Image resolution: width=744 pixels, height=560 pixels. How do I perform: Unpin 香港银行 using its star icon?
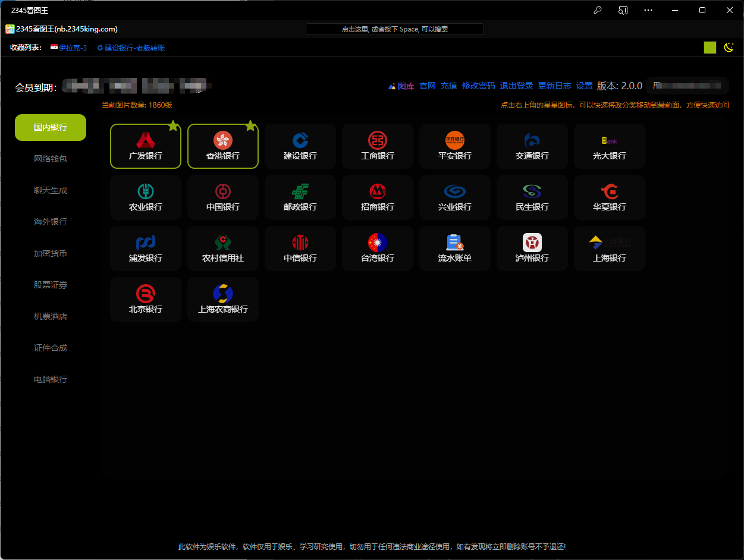(250, 125)
